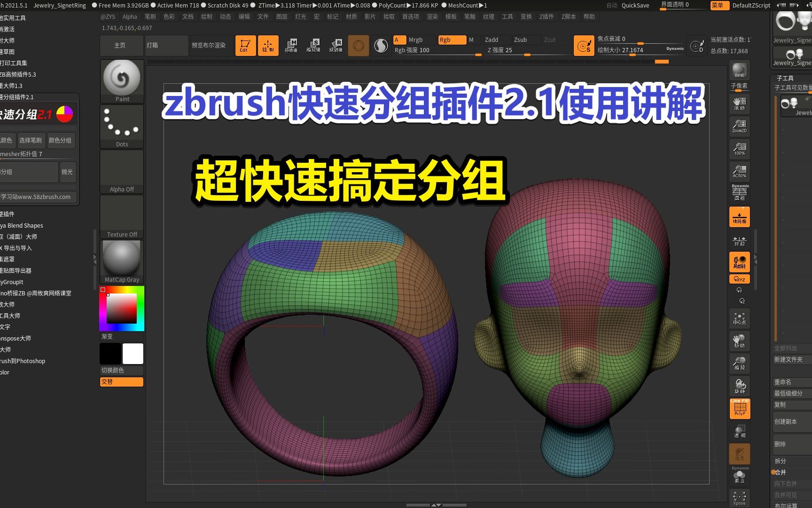Image resolution: width=812 pixels, height=508 pixels.
Task: Toggle the 地网格 floor grid
Action: click(739, 216)
